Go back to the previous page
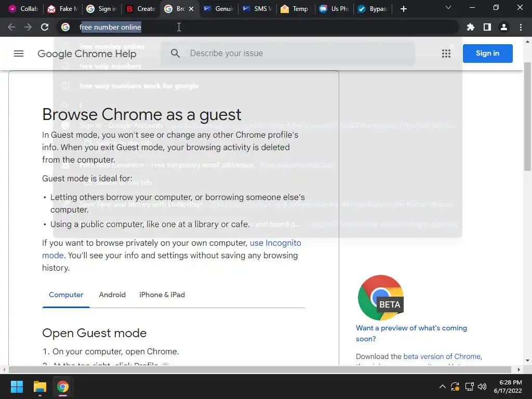This screenshot has height=399, width=532. (11, 27)
